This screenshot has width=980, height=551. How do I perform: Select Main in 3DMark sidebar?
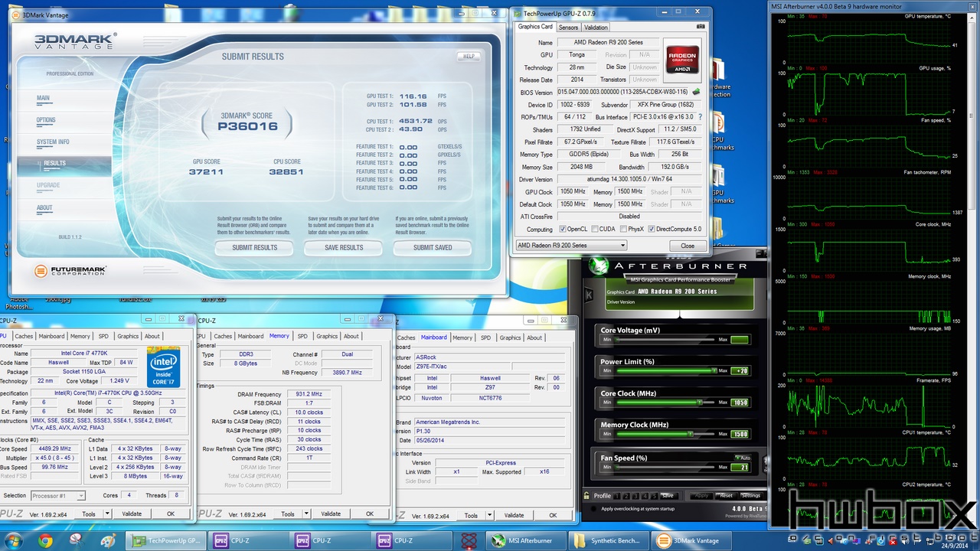tap(43, 98)
